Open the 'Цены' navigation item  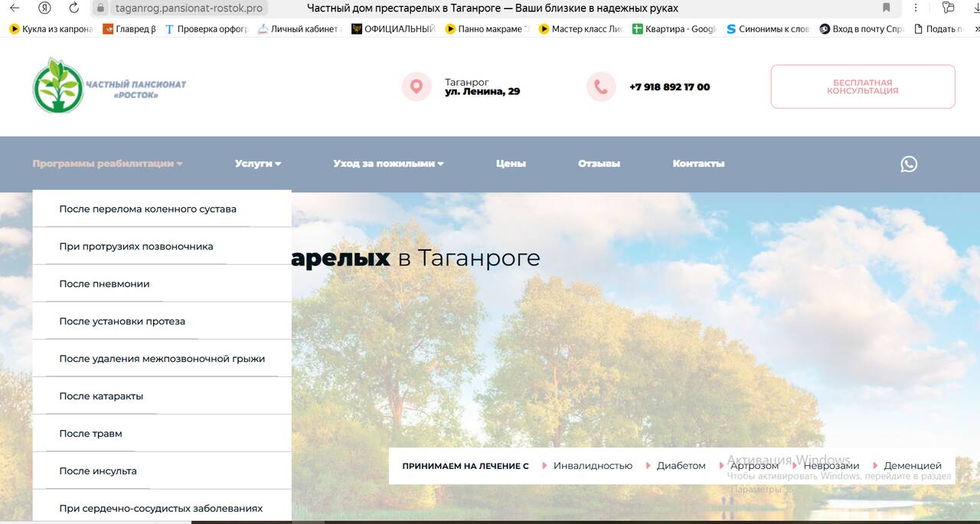511,164
